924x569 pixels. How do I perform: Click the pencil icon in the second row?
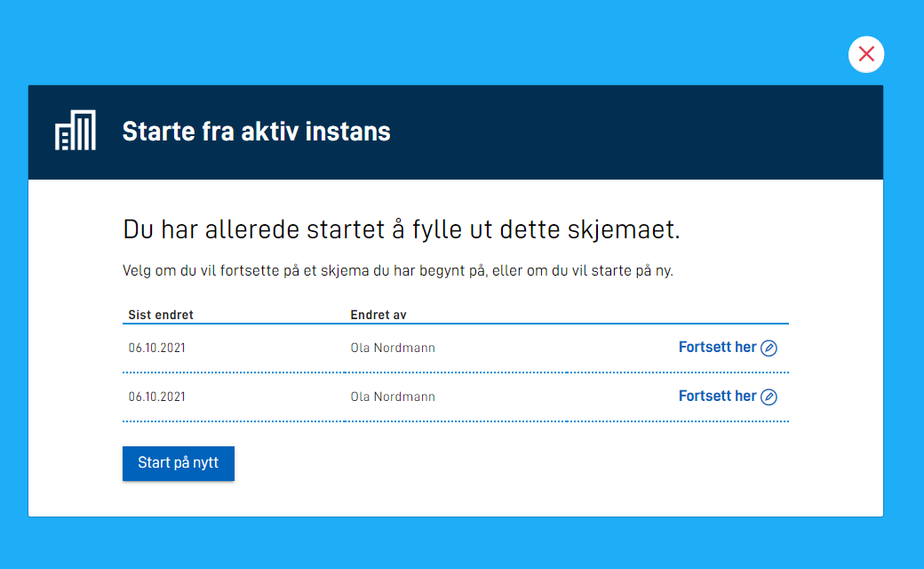(x=769, y=397)
